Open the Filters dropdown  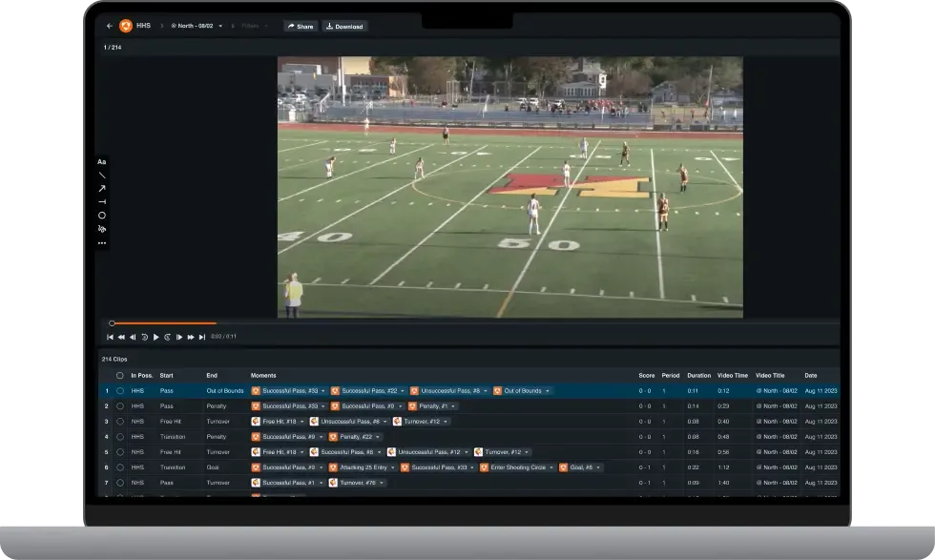pos(252,26)
